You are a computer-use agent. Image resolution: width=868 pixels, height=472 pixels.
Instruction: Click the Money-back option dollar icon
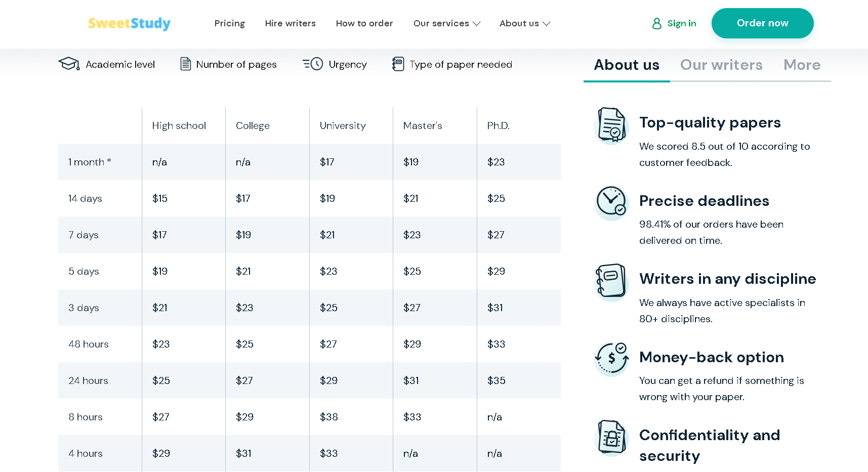pos(611,359)
